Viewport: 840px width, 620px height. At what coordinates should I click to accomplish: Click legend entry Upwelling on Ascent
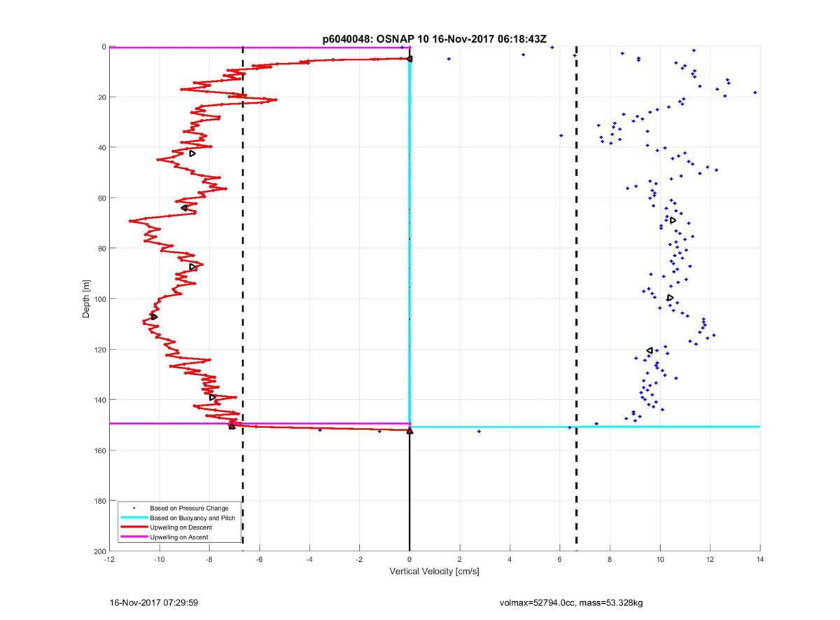click(179, 537)
